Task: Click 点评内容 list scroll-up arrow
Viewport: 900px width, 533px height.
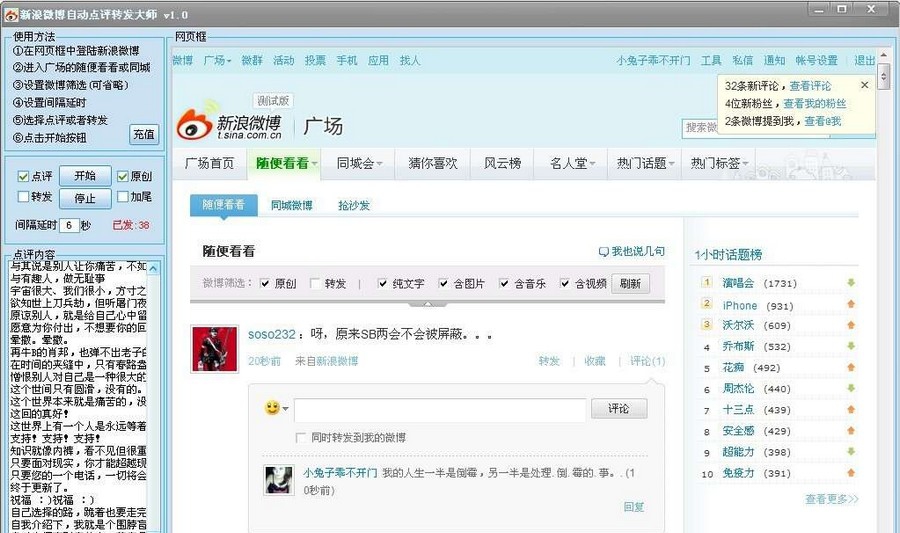Action: [153, 268]
